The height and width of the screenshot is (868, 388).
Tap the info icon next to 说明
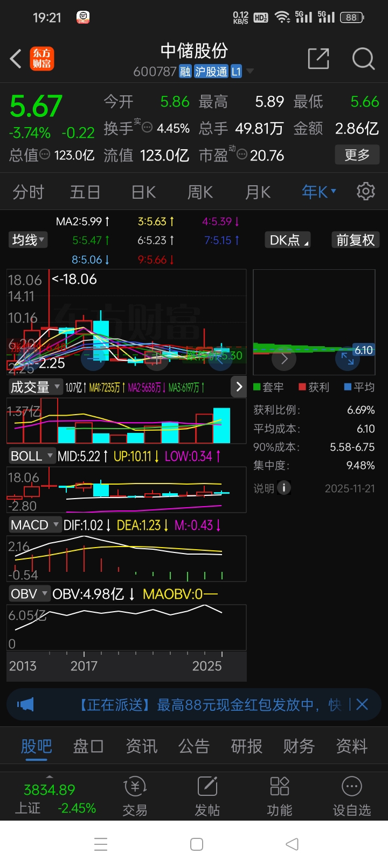(x=283, y=488)
